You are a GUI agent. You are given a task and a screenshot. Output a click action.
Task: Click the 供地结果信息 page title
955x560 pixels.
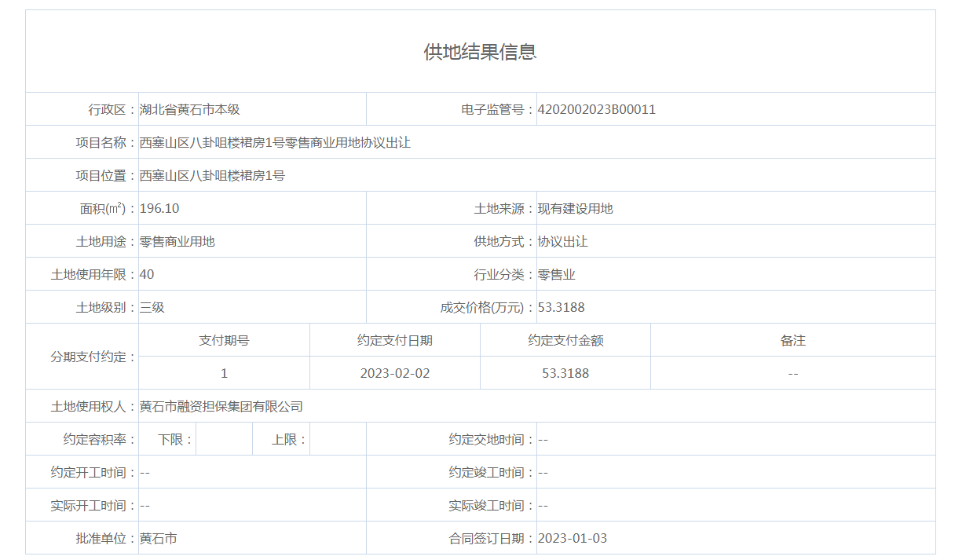[x=480, y=52]
